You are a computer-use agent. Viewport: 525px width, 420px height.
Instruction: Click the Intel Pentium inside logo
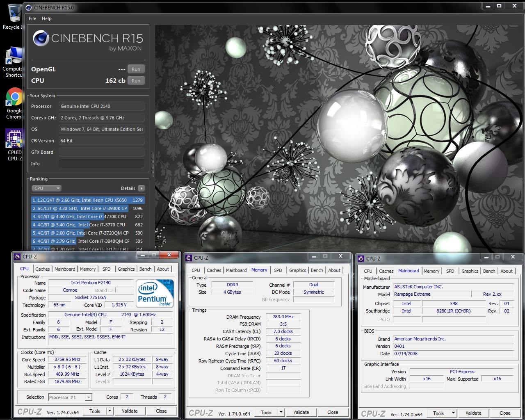155,294
